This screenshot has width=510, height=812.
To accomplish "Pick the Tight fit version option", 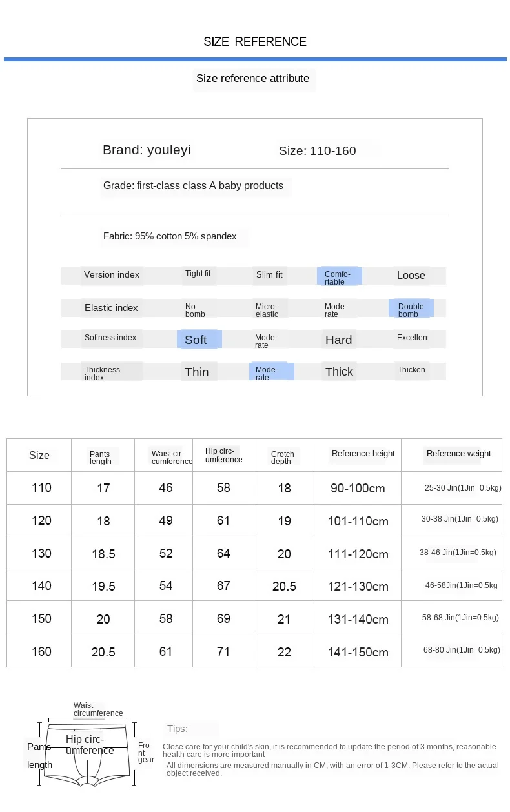I will click(198, 274).
